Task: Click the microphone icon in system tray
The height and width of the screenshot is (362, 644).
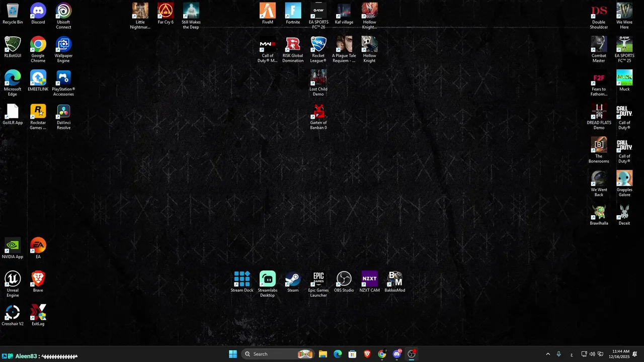Action: point(558,354)
